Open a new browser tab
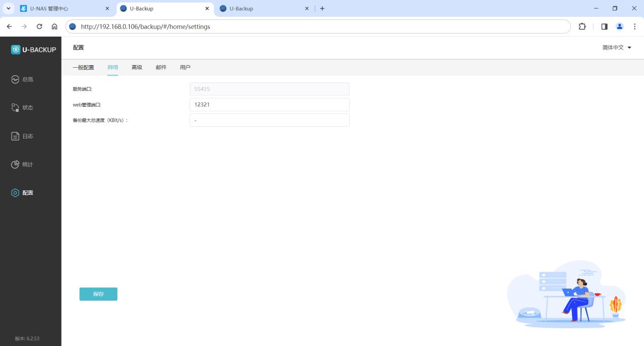644x346 pixels. 322,9
